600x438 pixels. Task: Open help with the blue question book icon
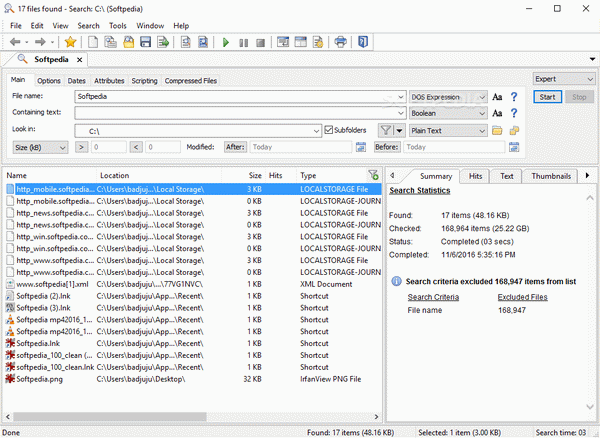point(363,42)
